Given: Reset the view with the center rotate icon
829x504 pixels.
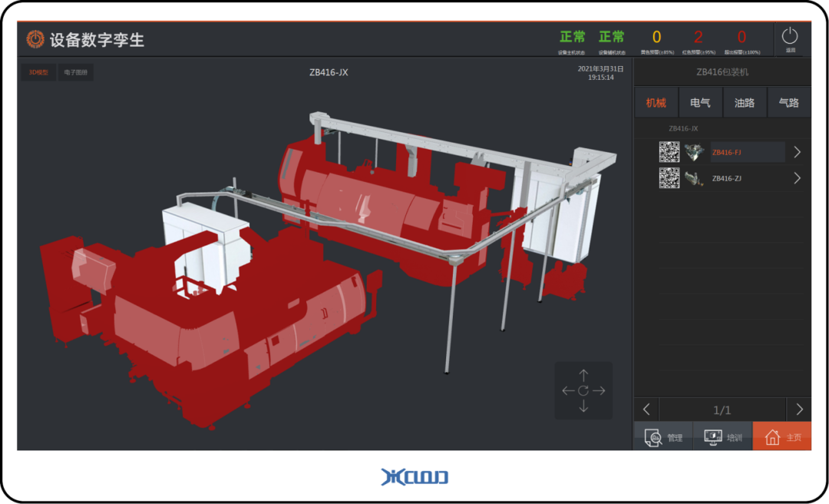Looking at the screenshot, I should click(583, 390).
